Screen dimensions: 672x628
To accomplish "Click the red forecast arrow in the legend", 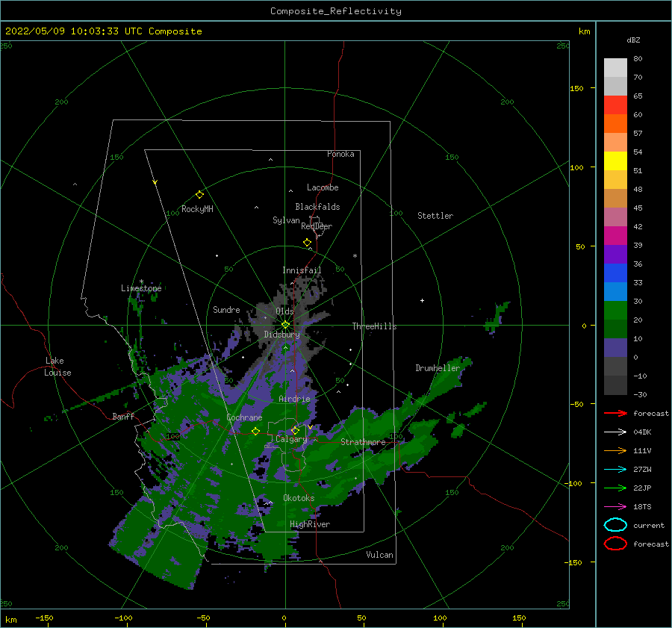I will 615,413.
